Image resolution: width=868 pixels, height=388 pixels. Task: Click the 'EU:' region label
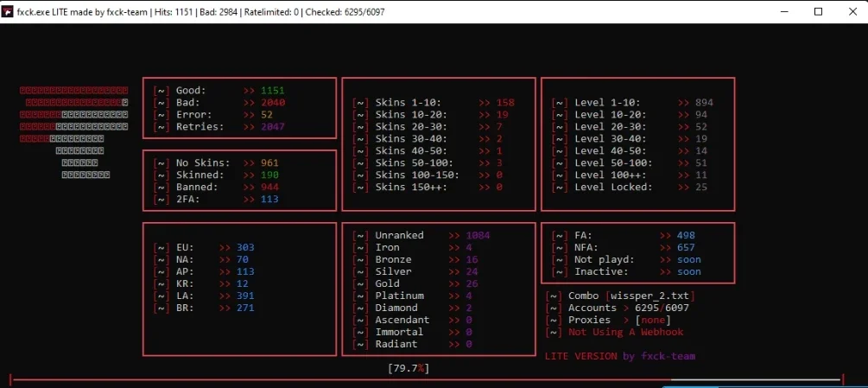pyautogui.click(x=185, y=247)
